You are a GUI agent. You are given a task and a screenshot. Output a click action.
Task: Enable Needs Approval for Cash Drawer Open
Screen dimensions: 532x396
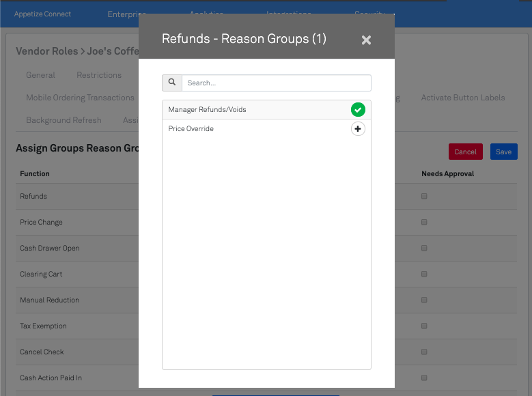[424, 248]
